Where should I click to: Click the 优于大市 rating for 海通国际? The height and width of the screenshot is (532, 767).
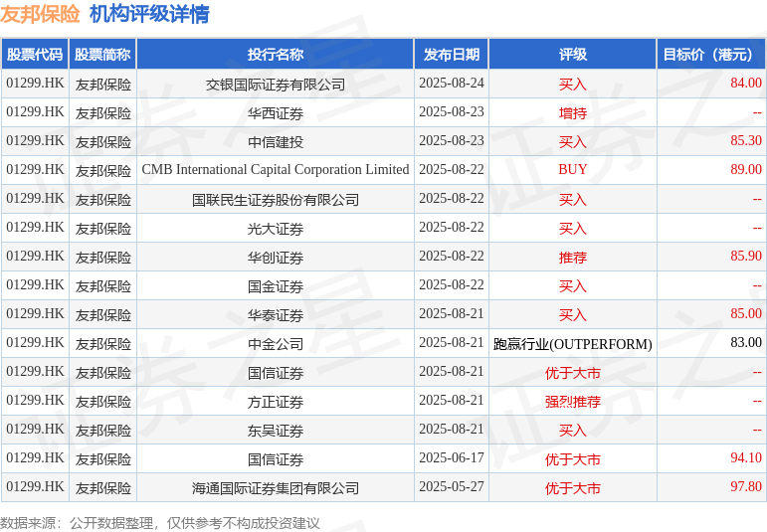[573, 488]
